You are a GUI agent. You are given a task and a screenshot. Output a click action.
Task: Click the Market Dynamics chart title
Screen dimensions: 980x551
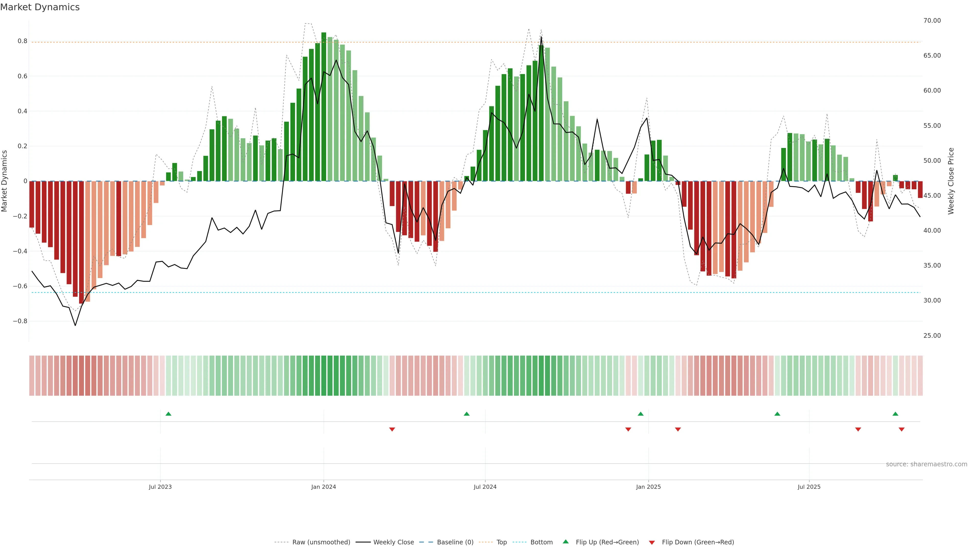pyautogui.click(x=40, y=7)
